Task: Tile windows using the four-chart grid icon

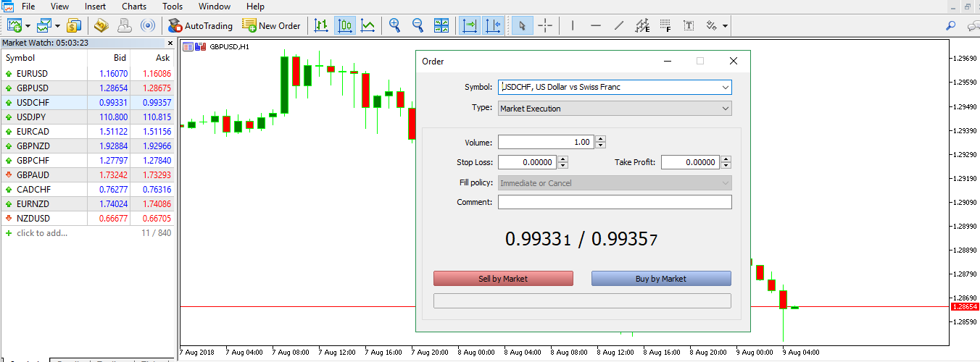Action: click(441, 25)
